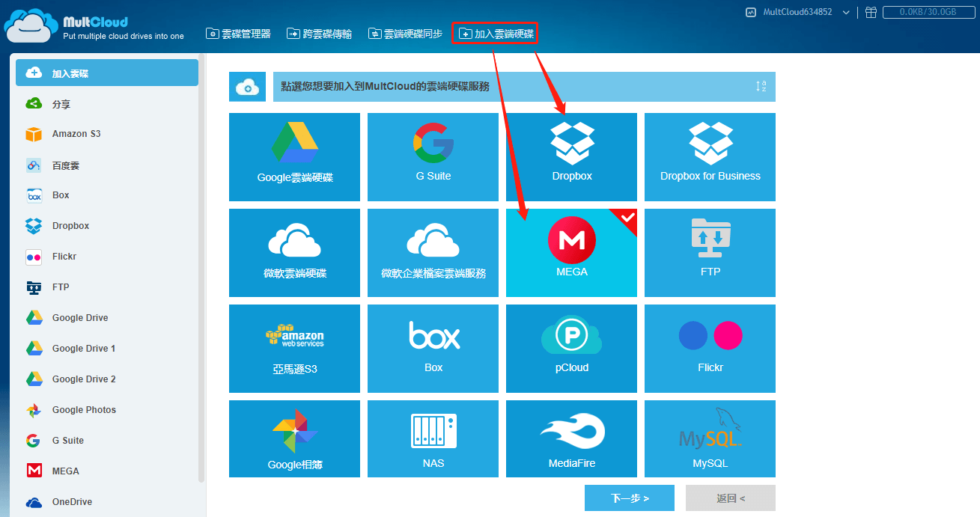The width and height of the screenshot is (980, 517).
Task: Open the 加入雲端硬碟 tab
Action: coord(496,34)
